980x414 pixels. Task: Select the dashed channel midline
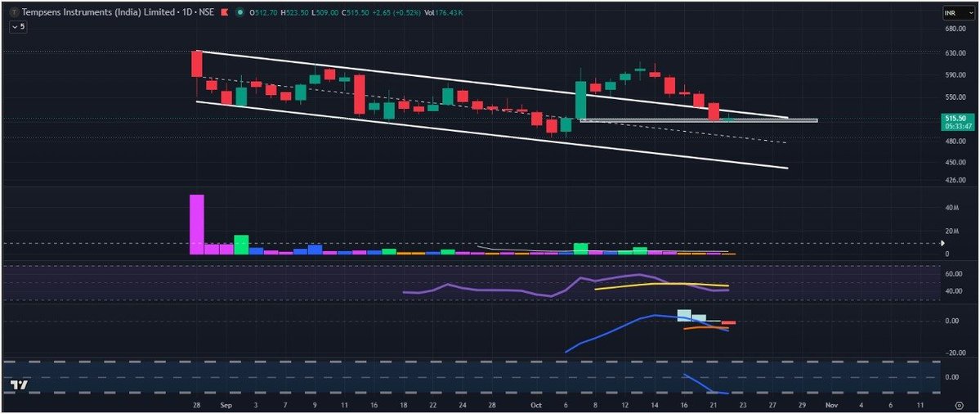pos(494,110)
